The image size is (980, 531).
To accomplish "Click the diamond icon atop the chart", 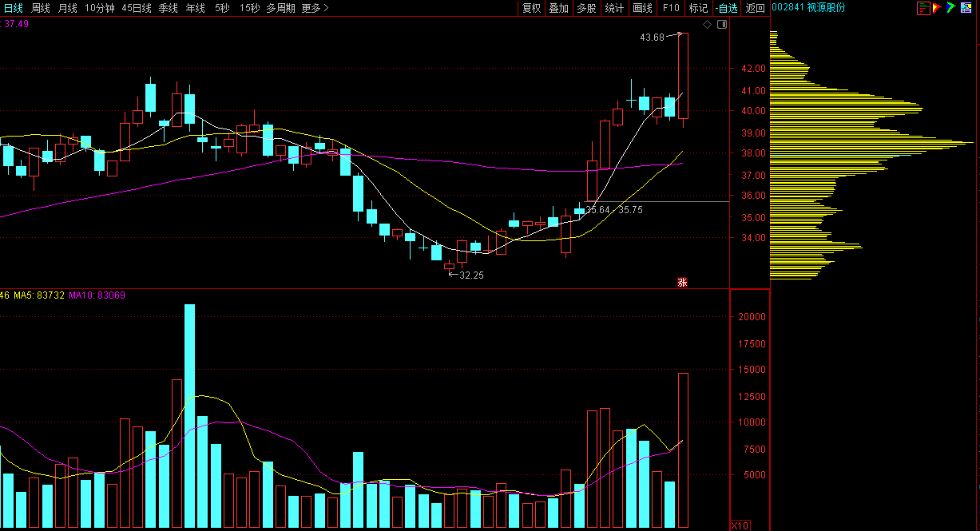I will 707,25.
